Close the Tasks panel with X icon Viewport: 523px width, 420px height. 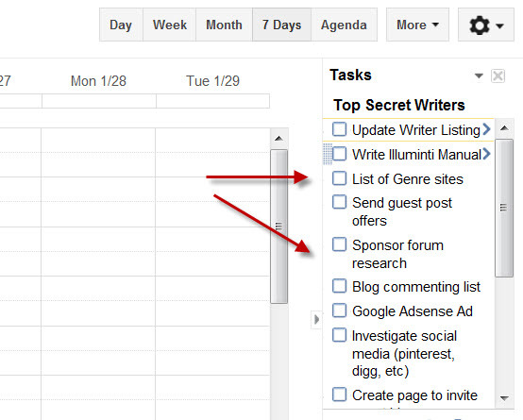click(498, 76)
